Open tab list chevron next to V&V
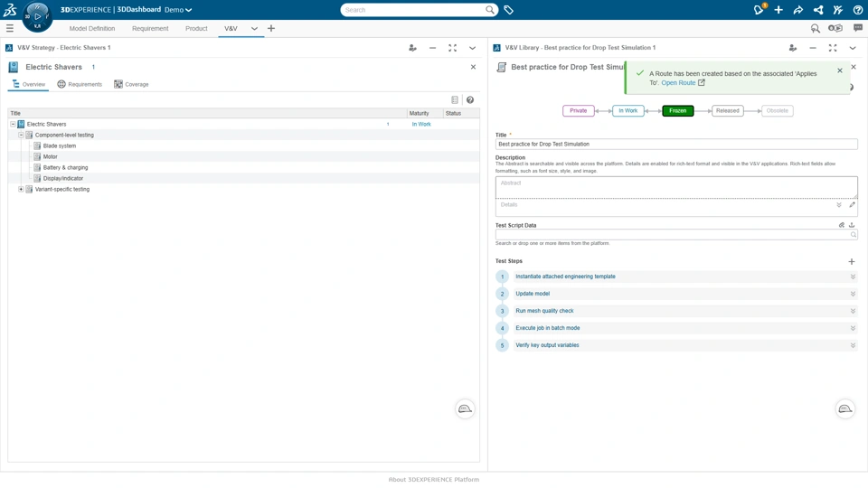The height and width of the screenshot is (488, 868). click(254, 28)
